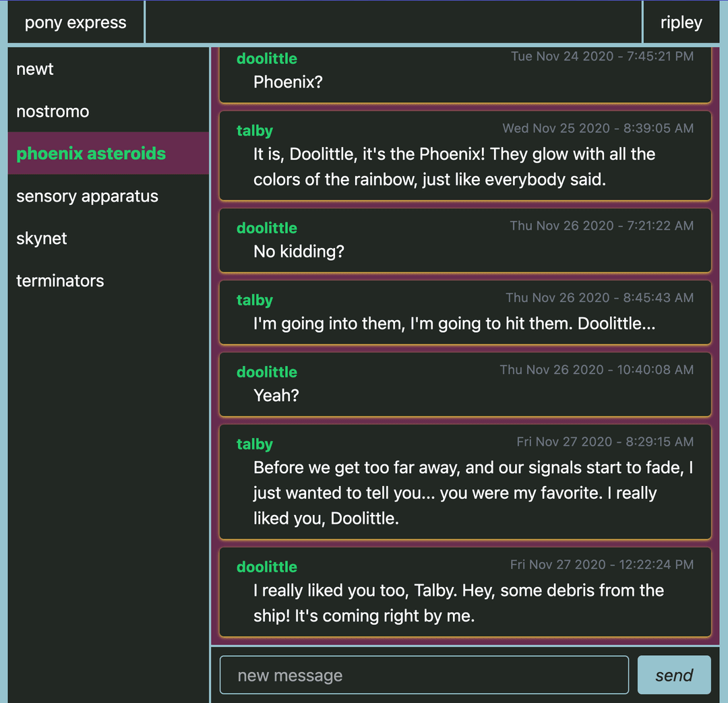The image size is (728, 703).
Task: Open the skynet chat
Action: [42, 239]
